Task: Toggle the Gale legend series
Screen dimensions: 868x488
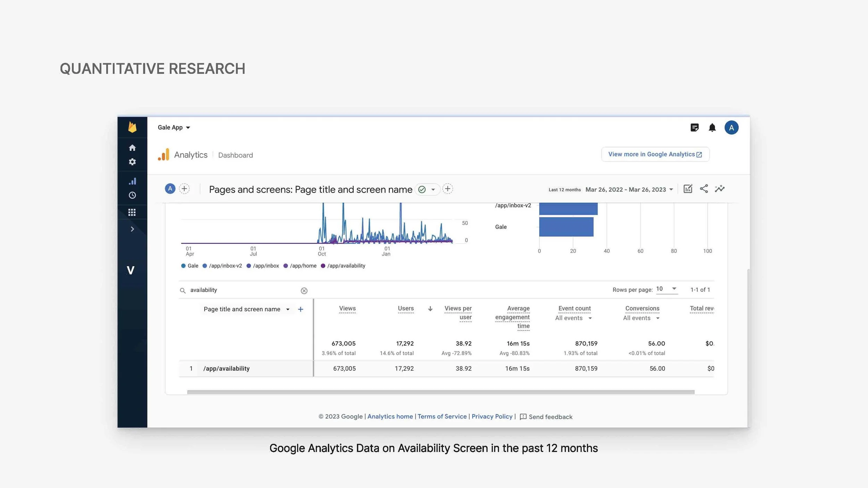Action: tap(190, 266)
